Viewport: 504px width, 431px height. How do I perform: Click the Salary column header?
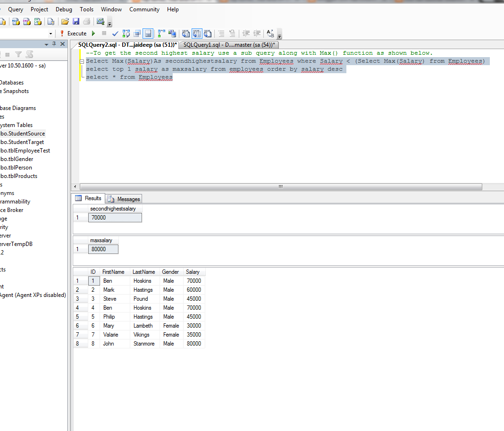click(x=194, y=272)
